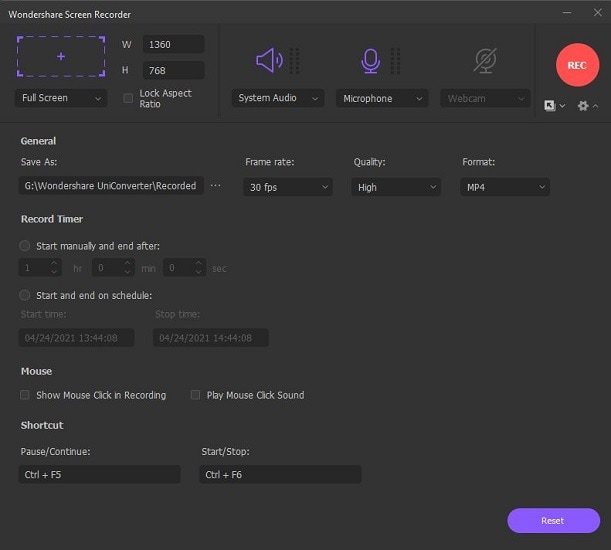Image resolution: width=611 pixels, height=550 pixels.
Task: Select Start manually and end after
Action: coord(25,245)
